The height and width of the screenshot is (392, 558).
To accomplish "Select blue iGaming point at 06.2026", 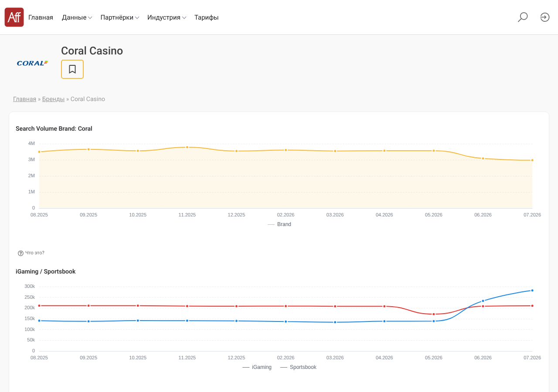I will 483,301.
